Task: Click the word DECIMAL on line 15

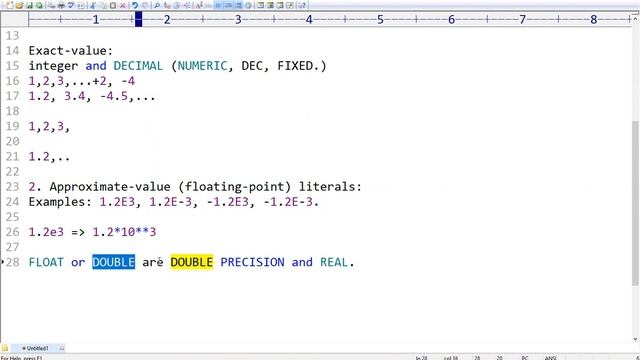Action: click(x=138, y=66)
